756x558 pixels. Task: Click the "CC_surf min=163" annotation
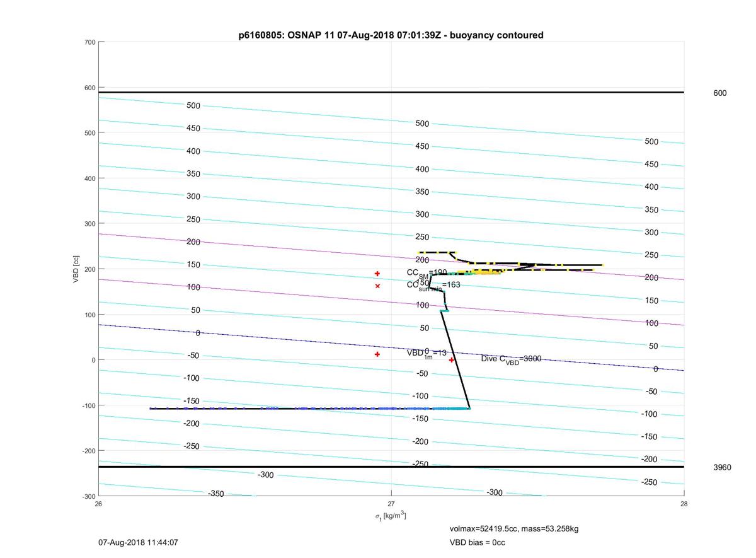(x=433, y=285)
